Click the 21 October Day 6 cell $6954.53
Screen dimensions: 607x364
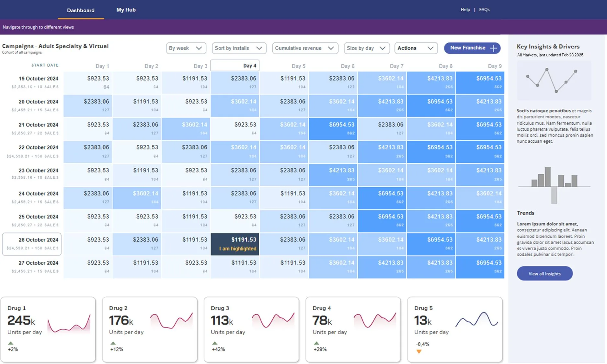tap(333, 129)
